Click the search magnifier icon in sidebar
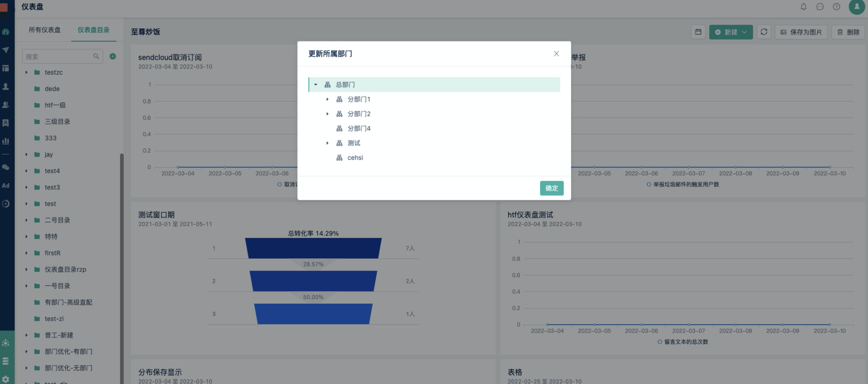The height and width of the screenshot is (384, 868). click(96, 56)
